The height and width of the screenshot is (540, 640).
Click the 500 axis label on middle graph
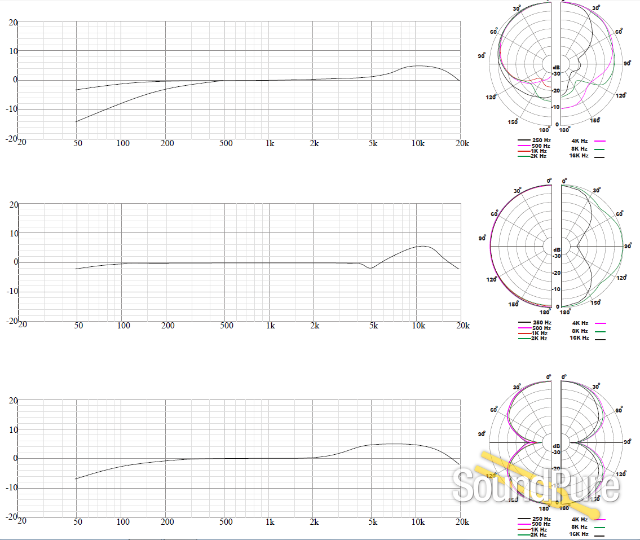(226, 326)
